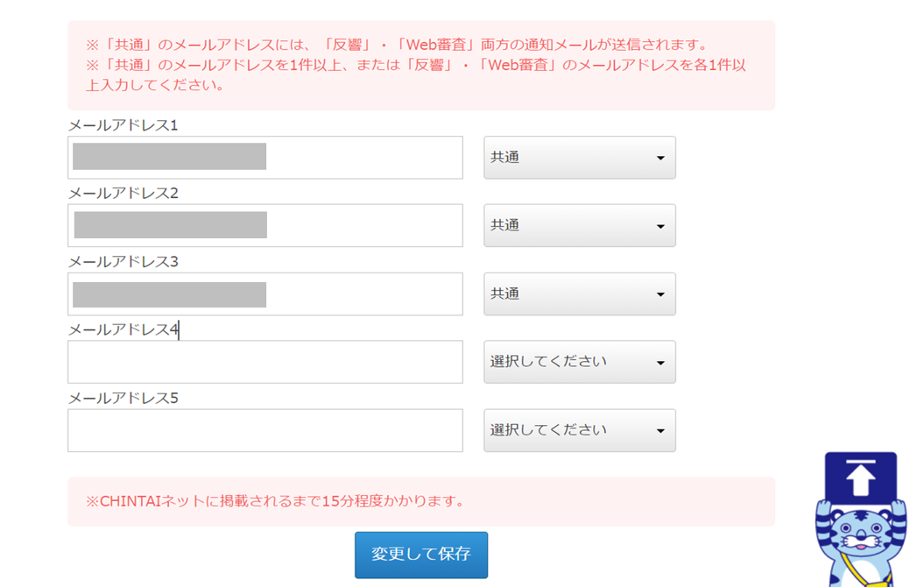The width and height of the screenshot is (924, 587).
Task: Click the メールアドレス4 label text
Action: coord(123,329)
